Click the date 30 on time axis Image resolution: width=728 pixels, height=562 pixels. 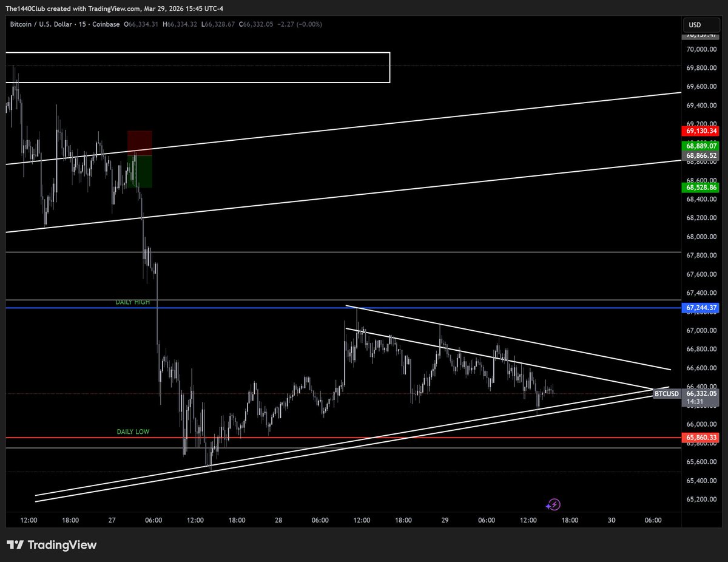[x=612, y=520]
